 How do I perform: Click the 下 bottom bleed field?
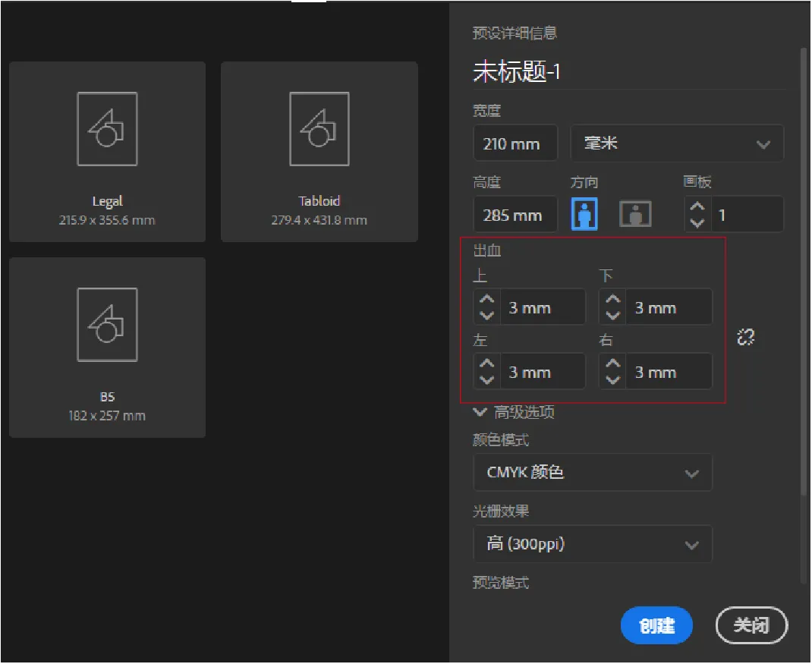click(669, 307)
